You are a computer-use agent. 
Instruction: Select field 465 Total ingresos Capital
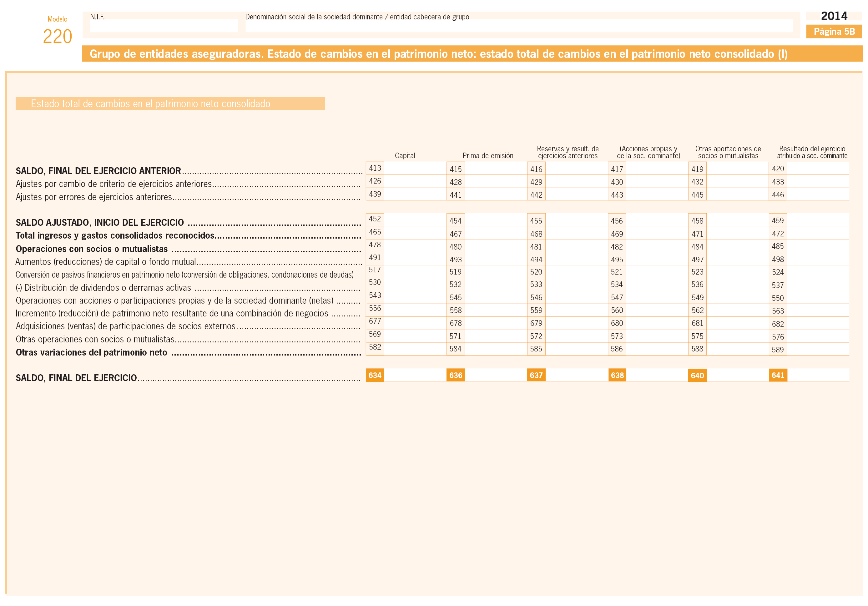pyautogui.click(x=415, y=233)
